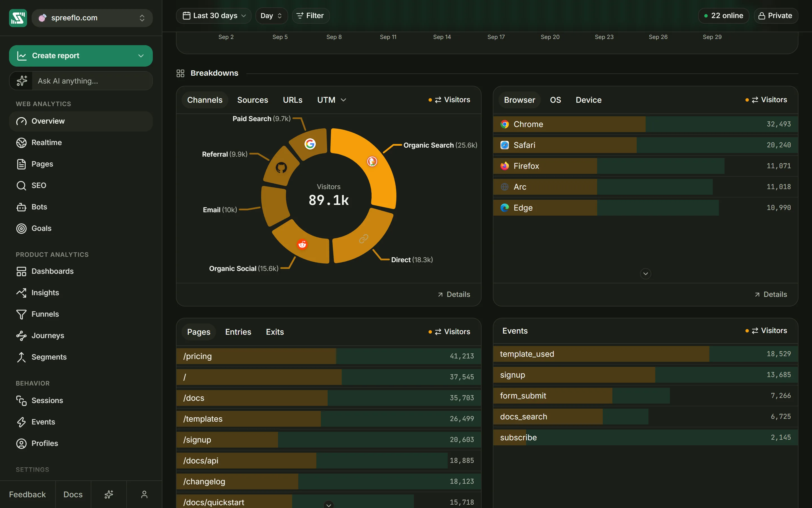Open the Goals target icon item
Viewport: 812px width, 508px height.
pos(21,229)
